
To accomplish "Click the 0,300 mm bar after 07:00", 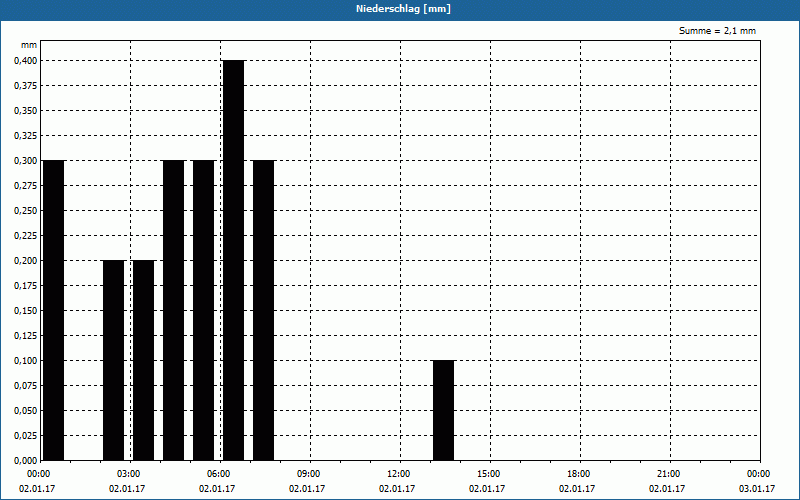I will pyautogui.click(x=263, y=310).
